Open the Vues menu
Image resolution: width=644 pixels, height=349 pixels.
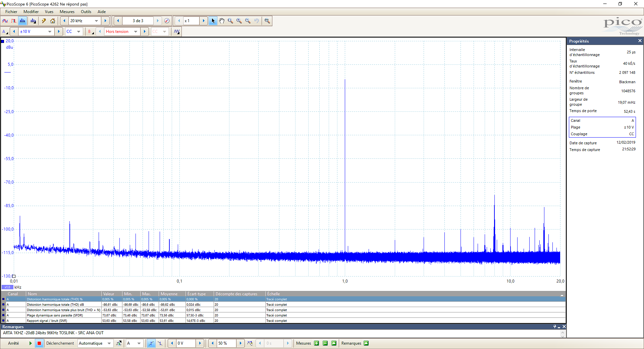click(49, 12)
